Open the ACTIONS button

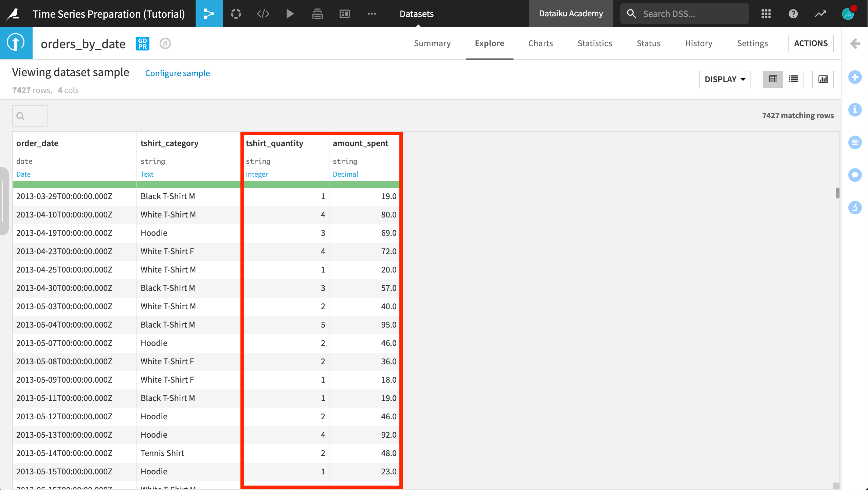pyautogui.click(x=811, y=43)
